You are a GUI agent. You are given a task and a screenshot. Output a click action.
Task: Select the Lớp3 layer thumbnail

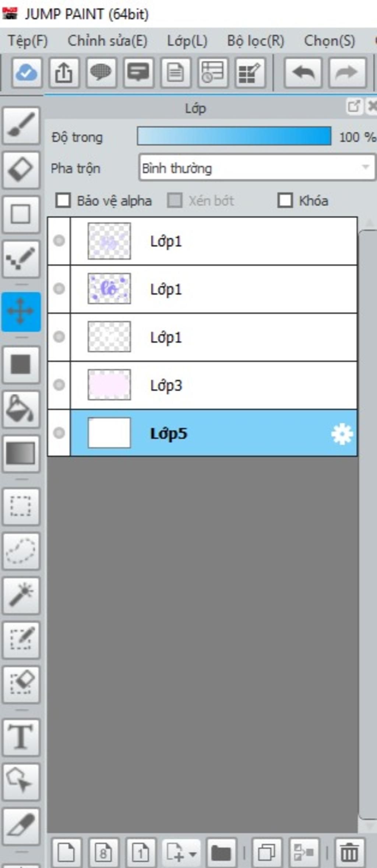(x=109, y=385)
